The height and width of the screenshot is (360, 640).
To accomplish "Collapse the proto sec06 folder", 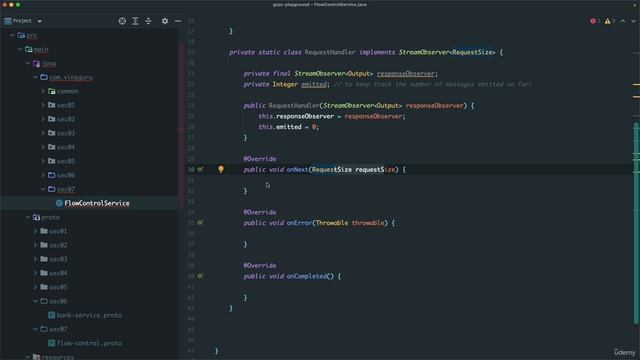I will point(36,301).
